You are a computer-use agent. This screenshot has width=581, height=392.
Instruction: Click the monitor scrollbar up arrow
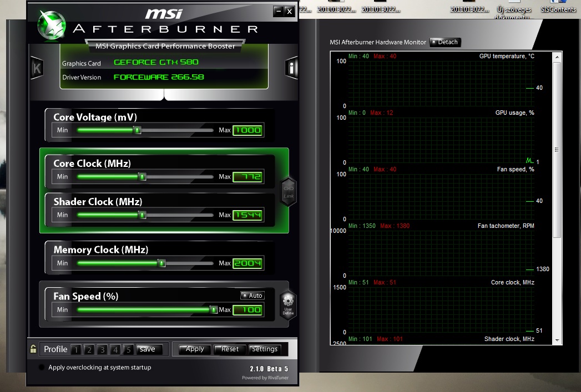[x=557, y=57]
